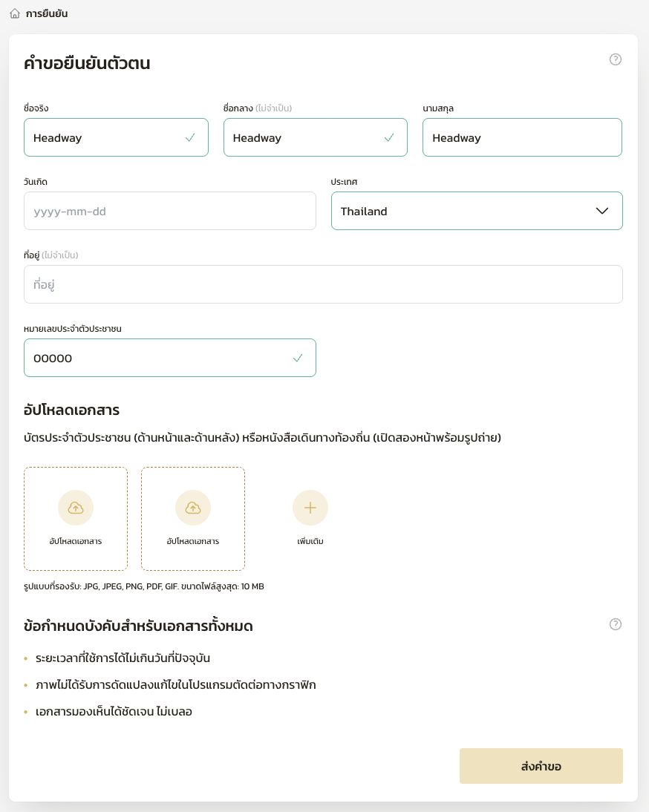Screen dimensions: 649x812
Task: Click help icon next to ข้อกำหนดบังคับสำหรับเอกสารทั้งหมด
Action: pos(615,624)
